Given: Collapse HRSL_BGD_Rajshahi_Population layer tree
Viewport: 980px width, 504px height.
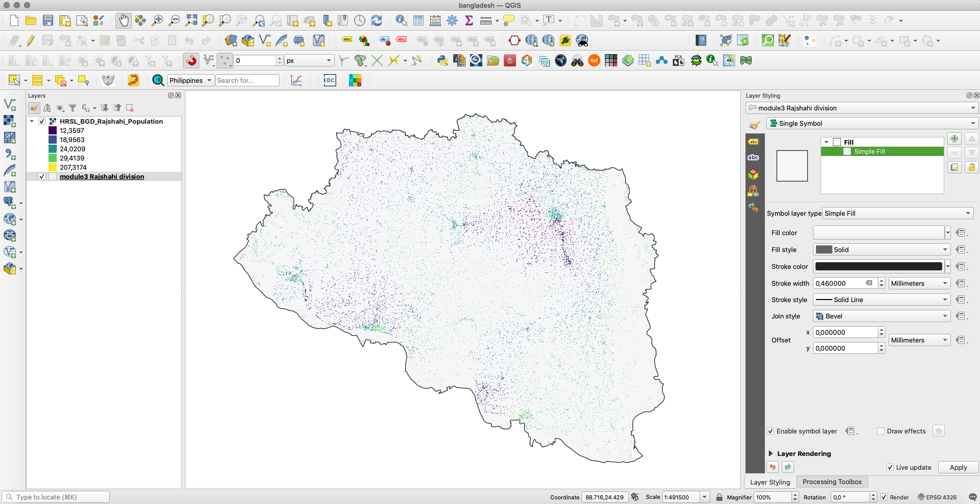Looking at the screenshot, I should click(32, 121).
